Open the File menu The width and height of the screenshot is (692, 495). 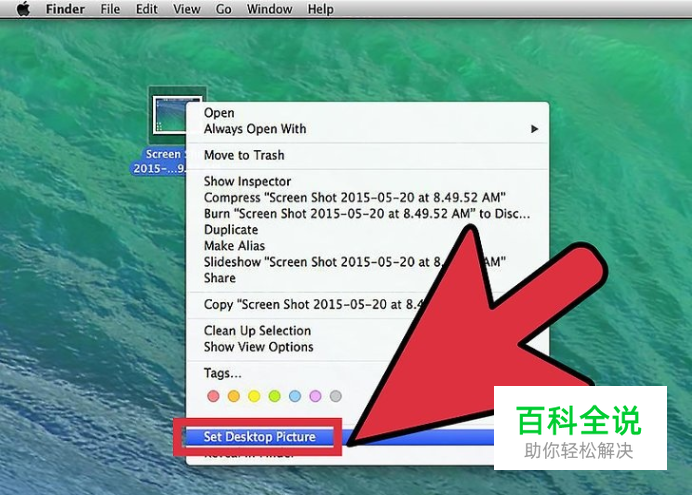pos(110,9)
